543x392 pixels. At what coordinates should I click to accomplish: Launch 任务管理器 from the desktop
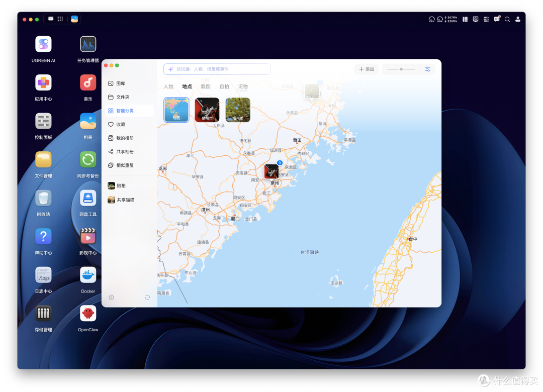[88, 44]
